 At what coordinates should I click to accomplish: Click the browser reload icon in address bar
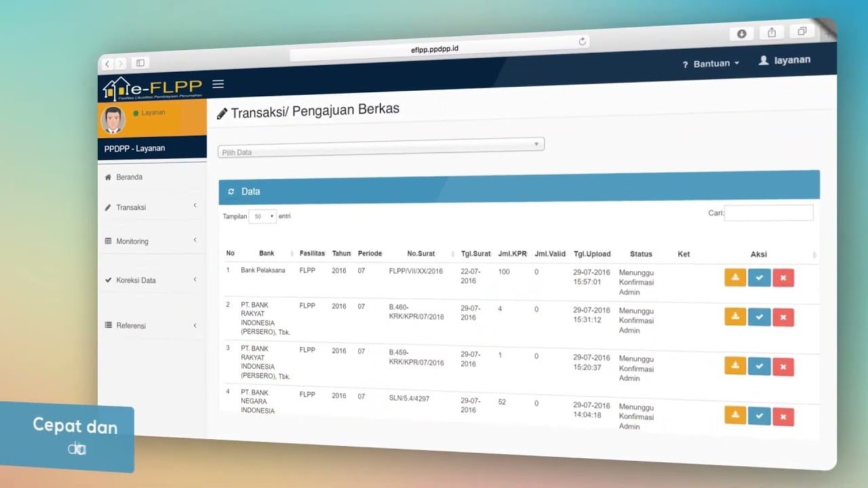click(x=582, y=42)
